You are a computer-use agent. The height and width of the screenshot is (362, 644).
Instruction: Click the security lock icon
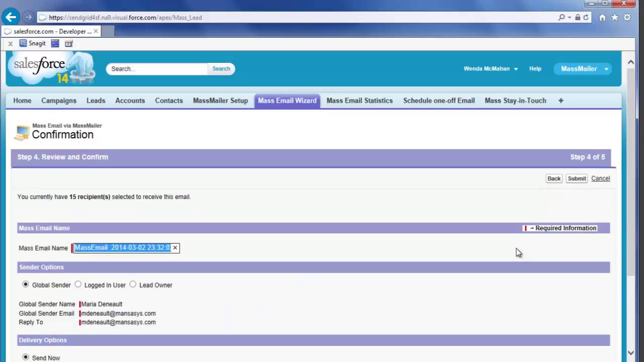pos(578,18)
